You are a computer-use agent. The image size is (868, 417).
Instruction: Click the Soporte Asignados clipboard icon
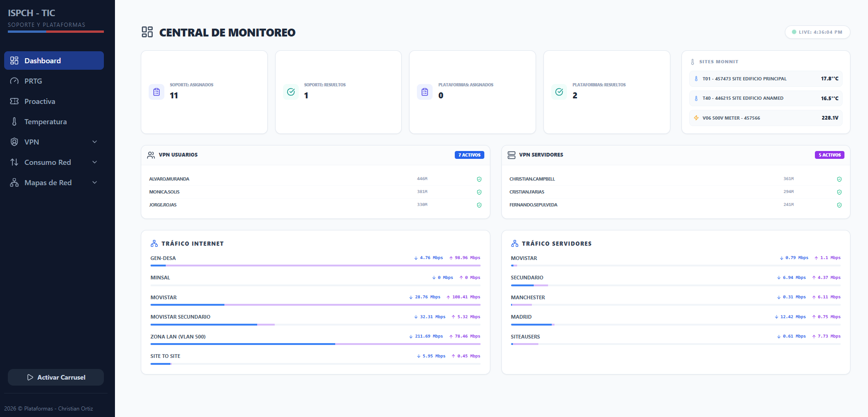pyautogui.click(x=157, y=92)
